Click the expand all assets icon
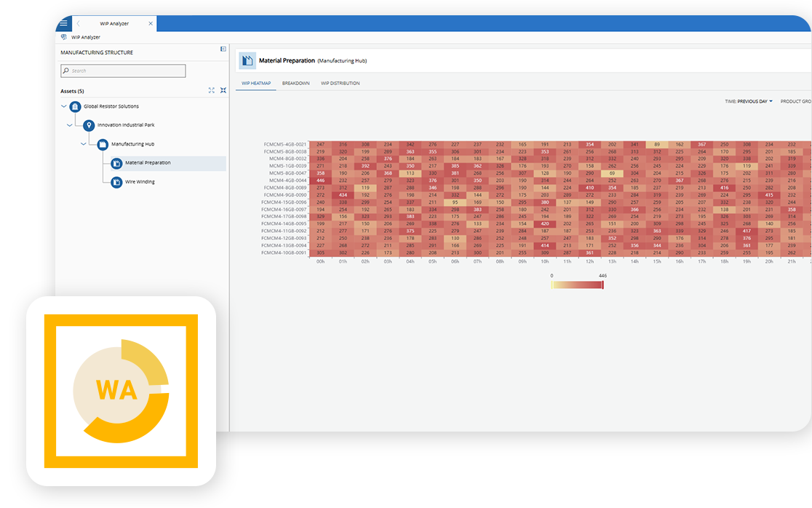The height and width of the screenshot is (508, 812). tap(212, 90)
